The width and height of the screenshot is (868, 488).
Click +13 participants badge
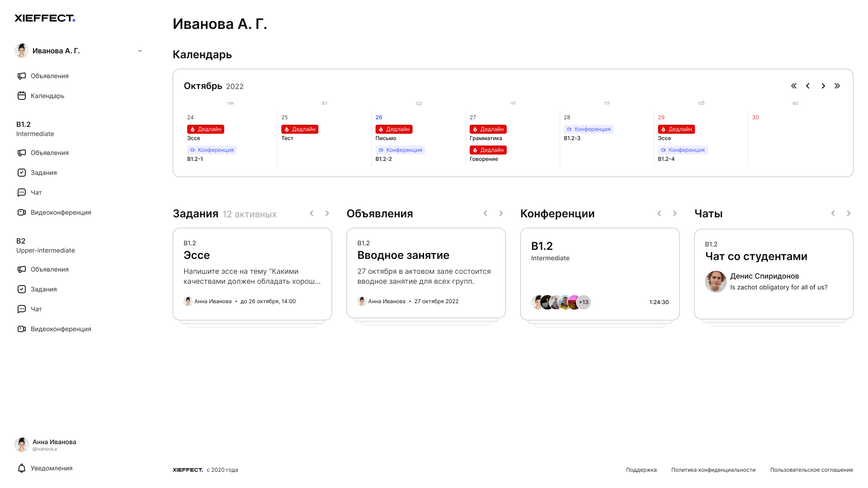click(x=584, y=302)
